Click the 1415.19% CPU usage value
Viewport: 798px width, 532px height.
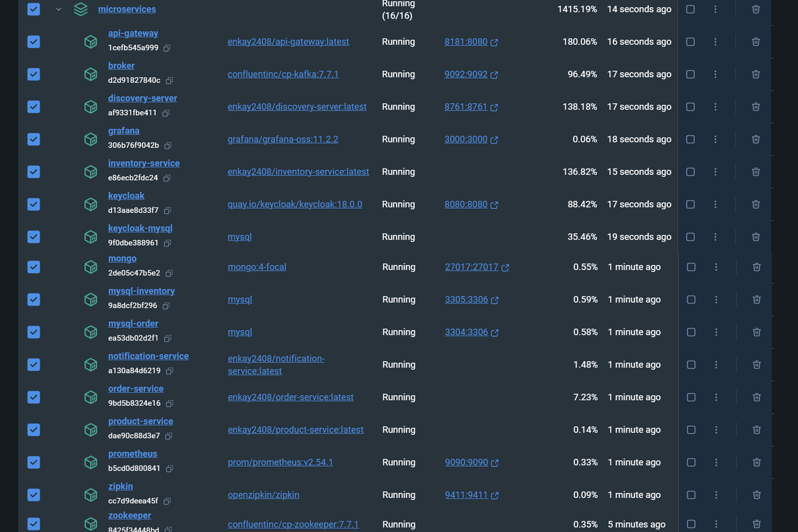coord(577,9)
